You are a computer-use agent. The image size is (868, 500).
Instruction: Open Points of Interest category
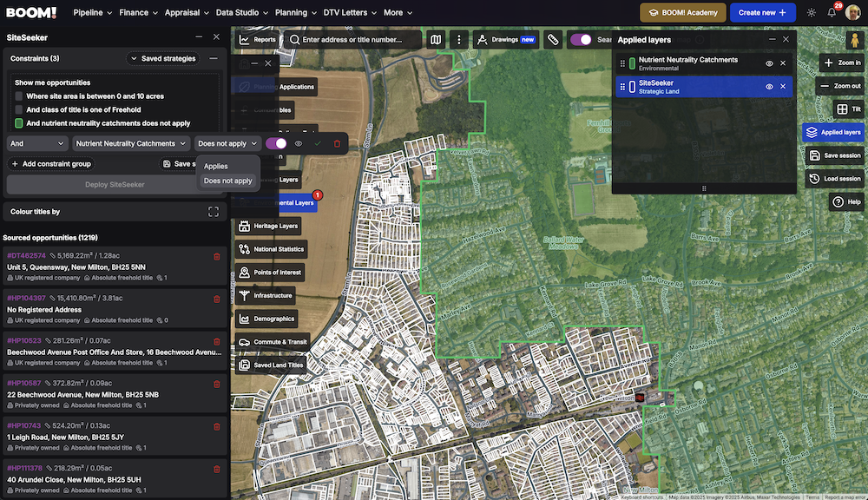(x=271, y=273)
